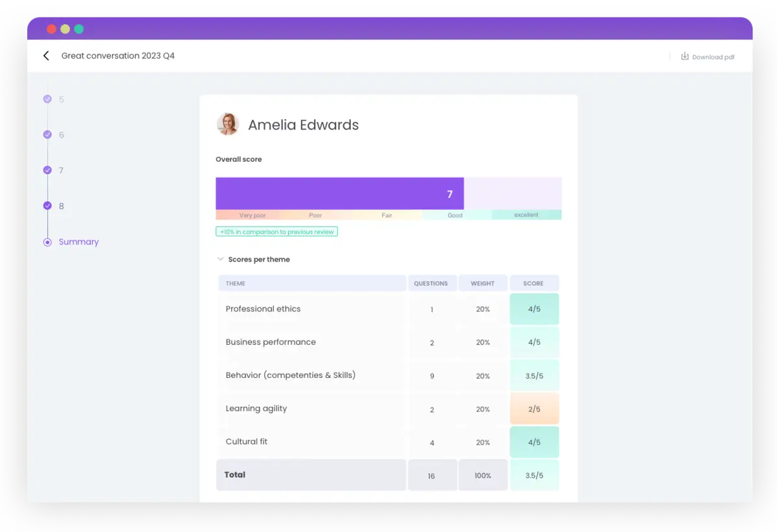Click the download icon beside Download pdf

click(x=684, y=56)
